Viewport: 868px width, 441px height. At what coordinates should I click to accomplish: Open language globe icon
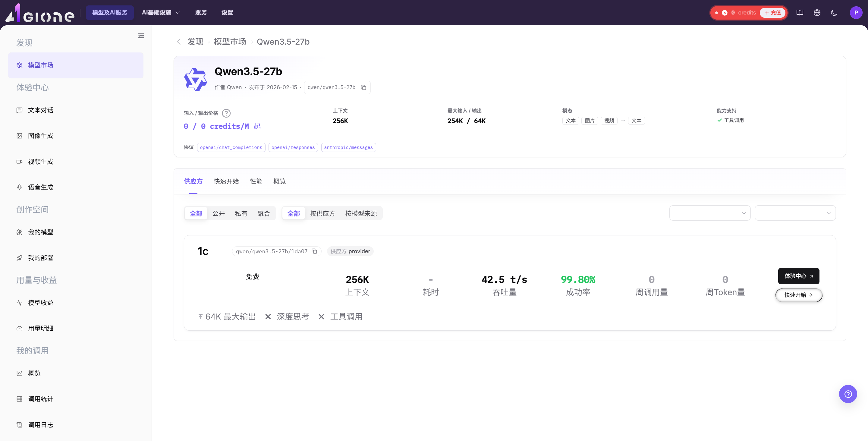click(x=817, y=12)
